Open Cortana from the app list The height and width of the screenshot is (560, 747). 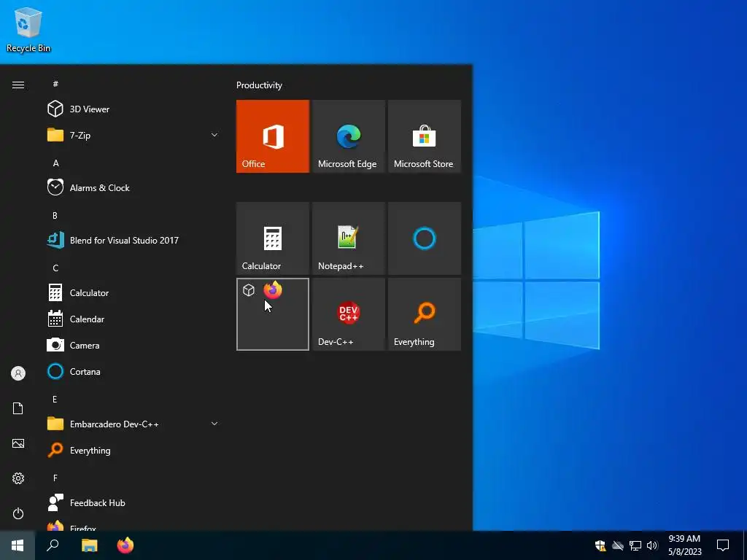pos(133,371)
